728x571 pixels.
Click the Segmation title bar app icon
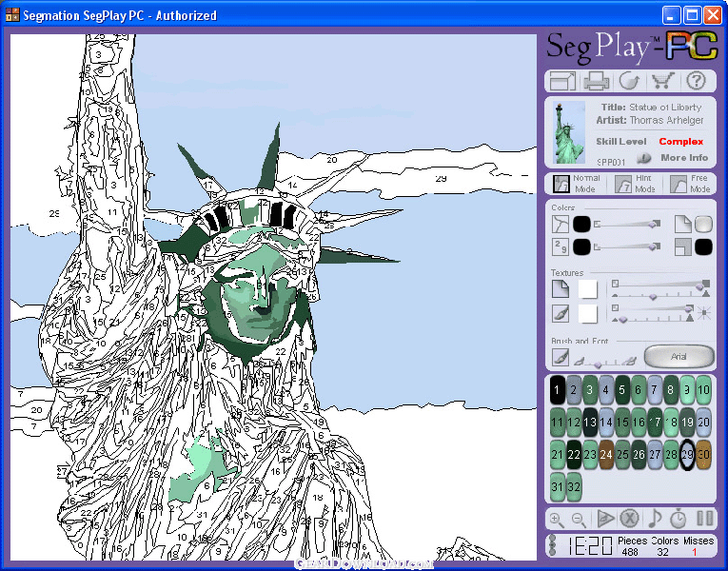(12, 15)
